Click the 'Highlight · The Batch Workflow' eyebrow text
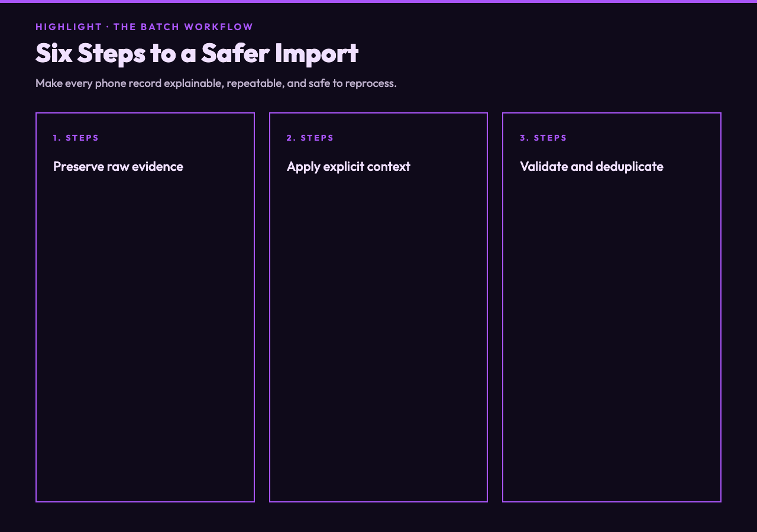This screenshot has height=532, width=757. [144, 27]
